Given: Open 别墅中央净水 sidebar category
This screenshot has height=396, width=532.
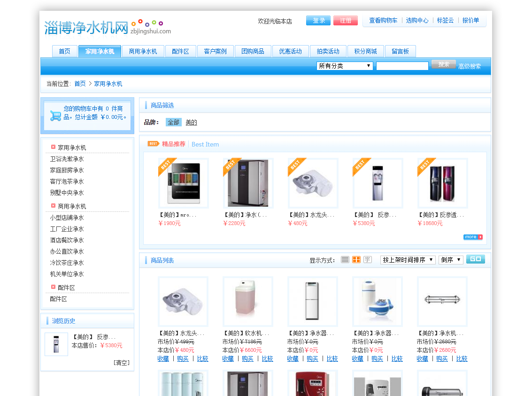Looking at the screenshot, I should pos(67,193).
